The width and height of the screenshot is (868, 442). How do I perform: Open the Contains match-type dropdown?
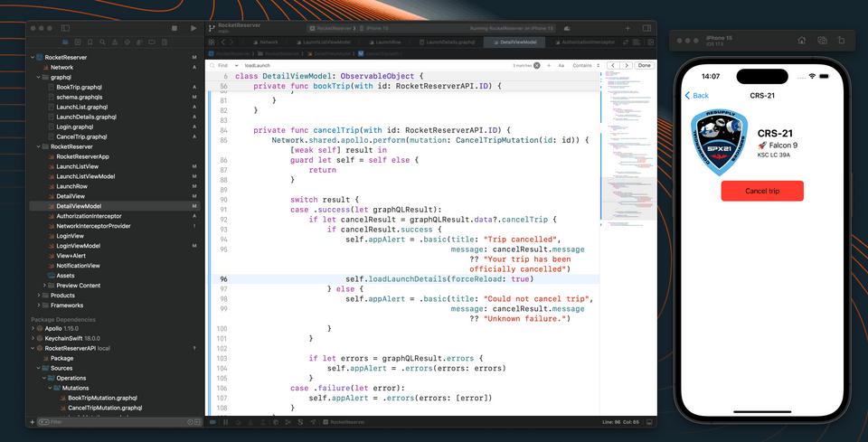586,65
